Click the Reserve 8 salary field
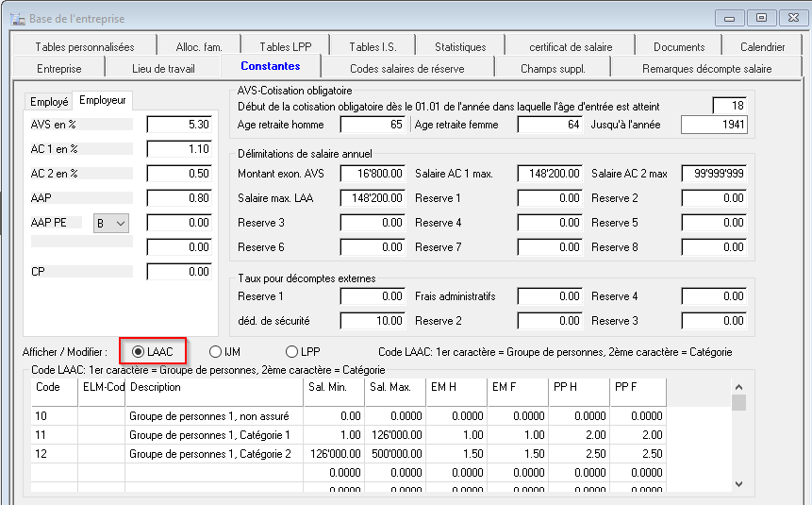The image size is (812, 505). 714,247
